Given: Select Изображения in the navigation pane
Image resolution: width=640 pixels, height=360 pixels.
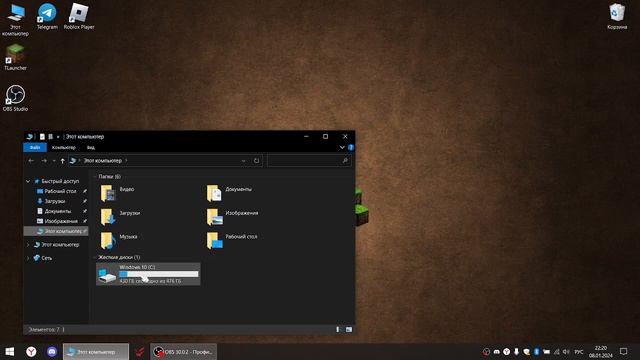Looking at the screenshot, I should click(61, 221).
